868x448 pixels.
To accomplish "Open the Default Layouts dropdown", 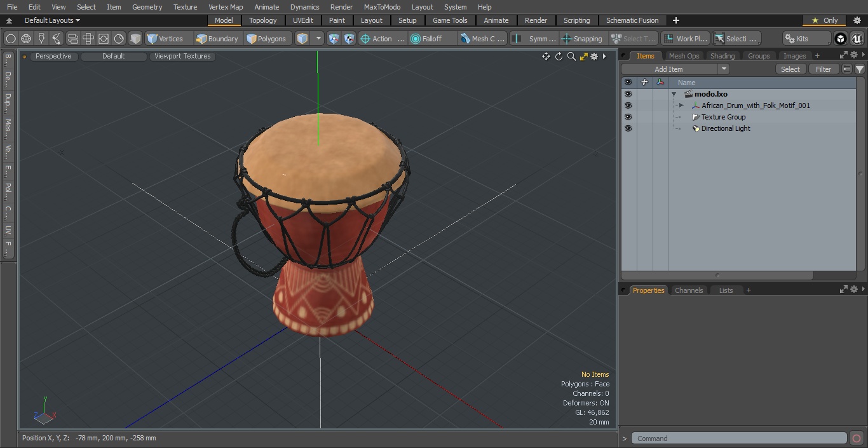I will [x=52, y=20].
